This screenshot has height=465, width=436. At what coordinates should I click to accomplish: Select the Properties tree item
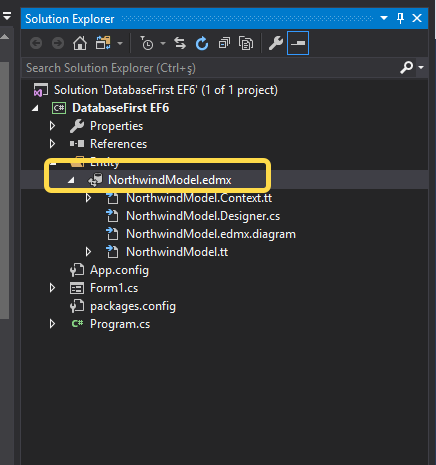pyautogui.click(x=116, y=126)
